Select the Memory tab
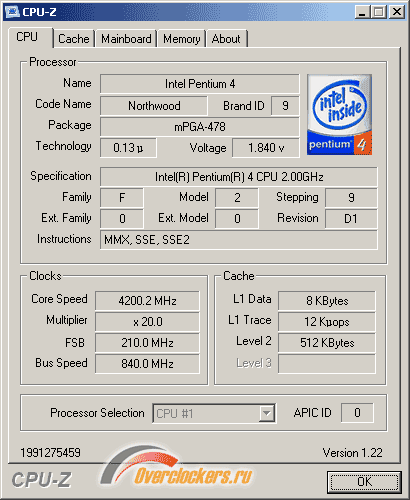This screenshot has height=500, width=410. point(182,39)
